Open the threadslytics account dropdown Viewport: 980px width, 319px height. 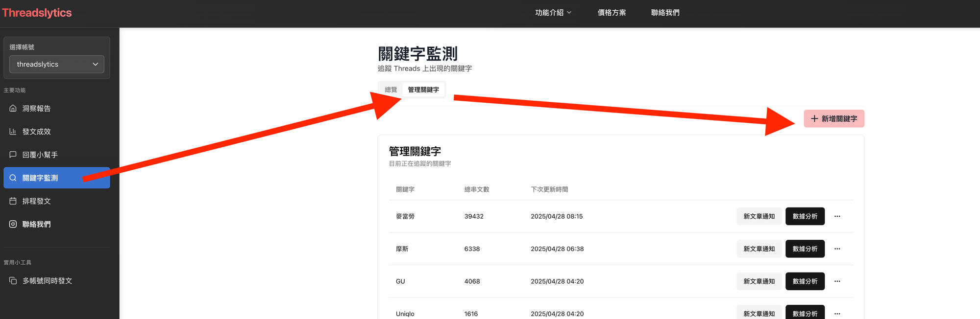(x=57, y=64)
